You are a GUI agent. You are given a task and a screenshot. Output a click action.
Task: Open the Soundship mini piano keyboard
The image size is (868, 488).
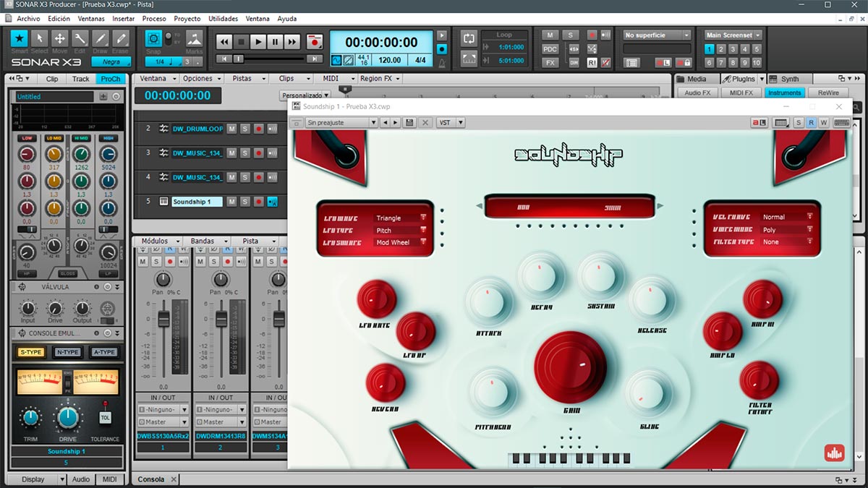click(x=569, y=458)
